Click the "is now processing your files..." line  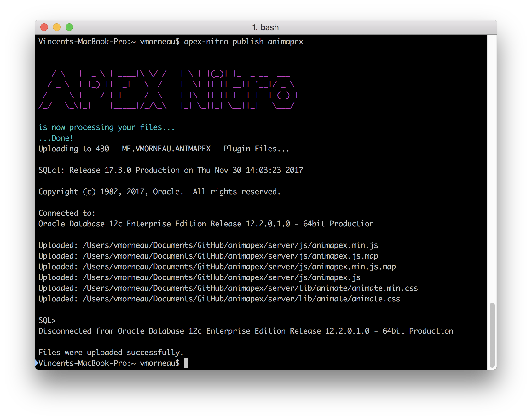coord(106,127)
